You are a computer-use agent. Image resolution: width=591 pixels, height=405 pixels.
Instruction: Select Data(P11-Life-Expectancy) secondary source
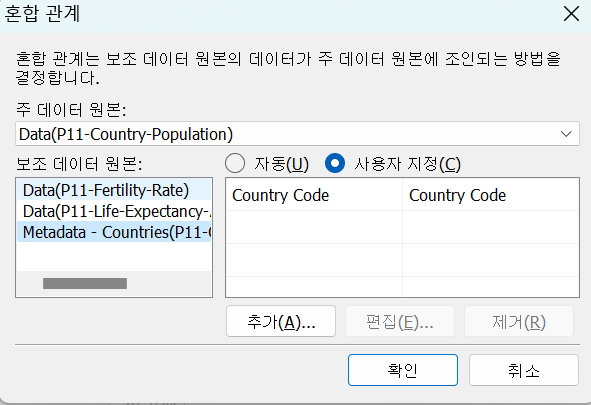pos(114,211)
